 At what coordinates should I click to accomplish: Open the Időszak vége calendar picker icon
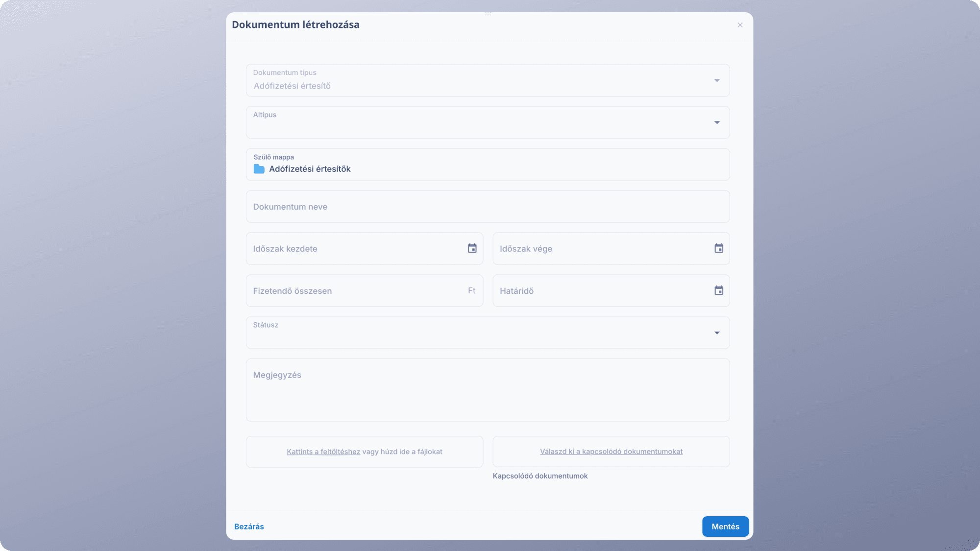(x=719, y=248)
